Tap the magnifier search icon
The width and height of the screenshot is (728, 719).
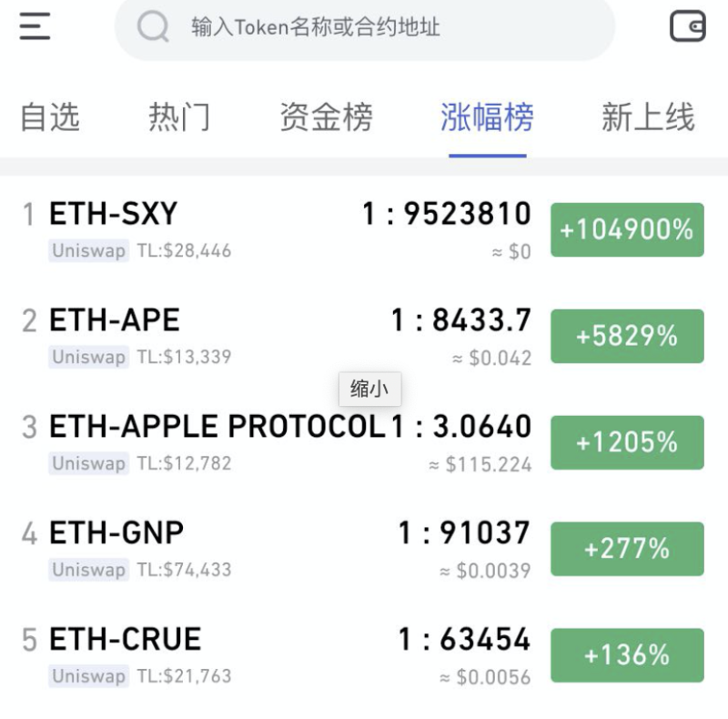[152, 27]
